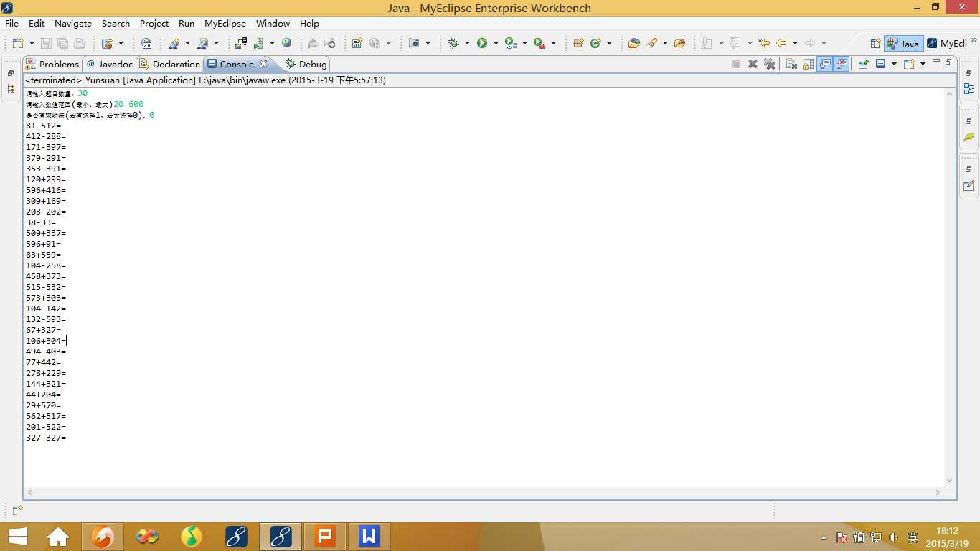The image size is (980, 551).
Task: Click the Save icon in toolbar
Action: pyautogui.click(x=46, y=43)
